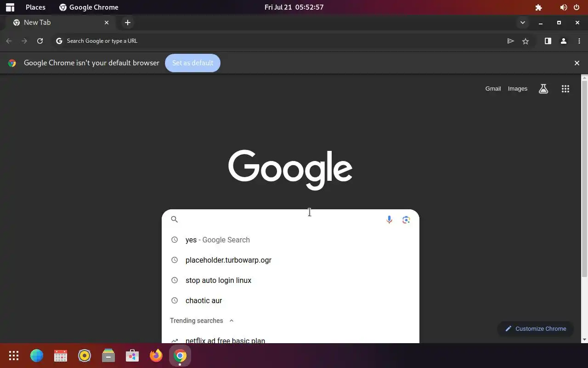
Task: Open the side panel icon
Action: coord(548,41)
